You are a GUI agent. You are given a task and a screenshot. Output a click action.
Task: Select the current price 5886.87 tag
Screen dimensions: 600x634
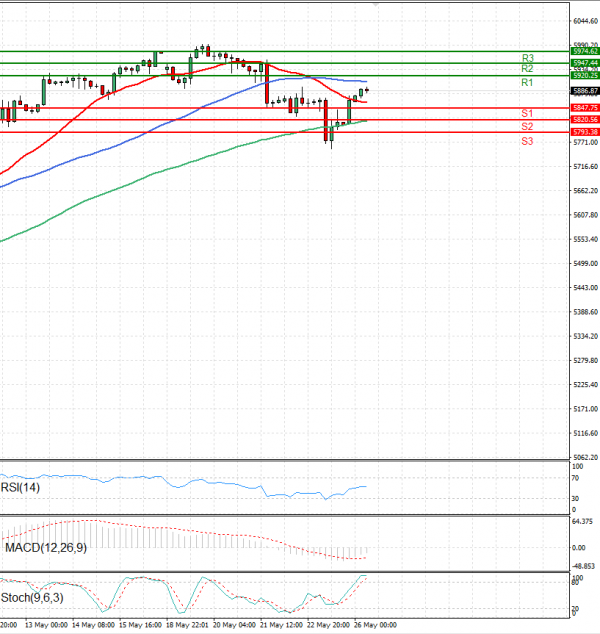tap(585, 91)
